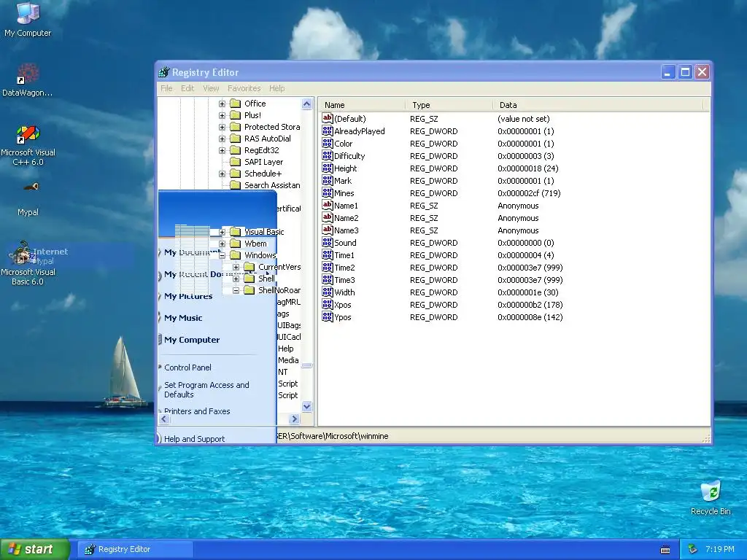Open the Help menu
The height and width of the screenshot is (560, 747).
(x=276, y=88)
